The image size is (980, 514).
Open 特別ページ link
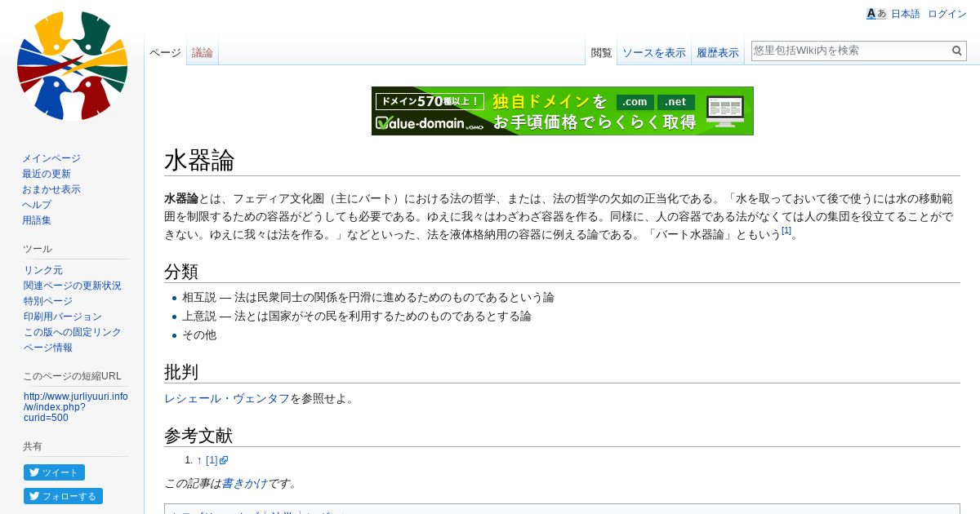tap(48, 301)
